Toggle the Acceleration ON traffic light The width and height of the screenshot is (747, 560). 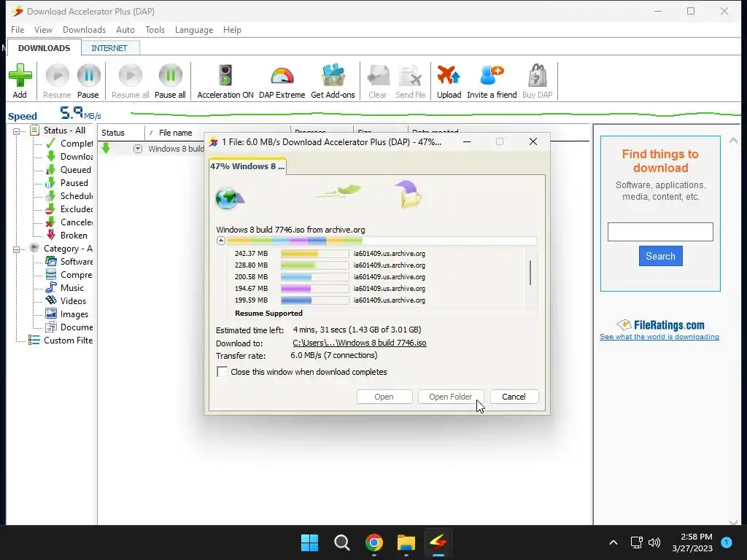point(225,76)
